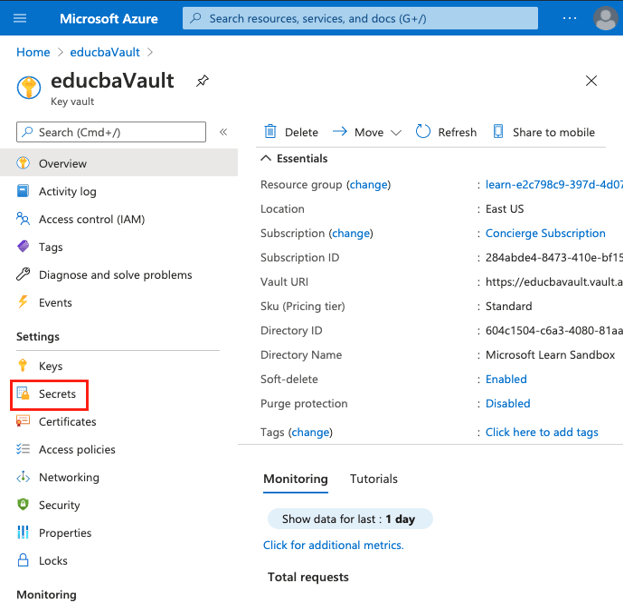Open the user account avatar

coord(606,18)
